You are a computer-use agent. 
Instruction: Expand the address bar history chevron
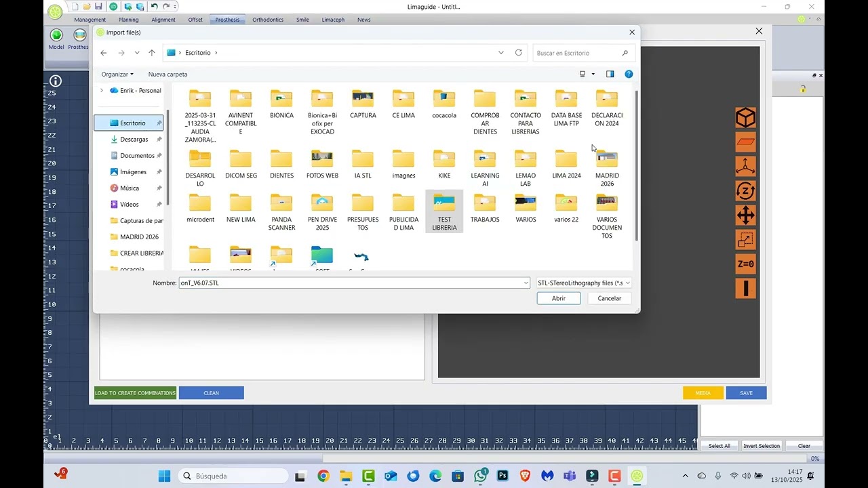pos(501,53)
